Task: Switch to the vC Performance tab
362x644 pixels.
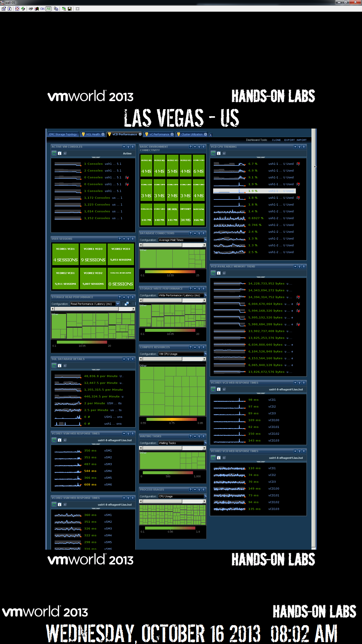Action: tap(159, 134)
